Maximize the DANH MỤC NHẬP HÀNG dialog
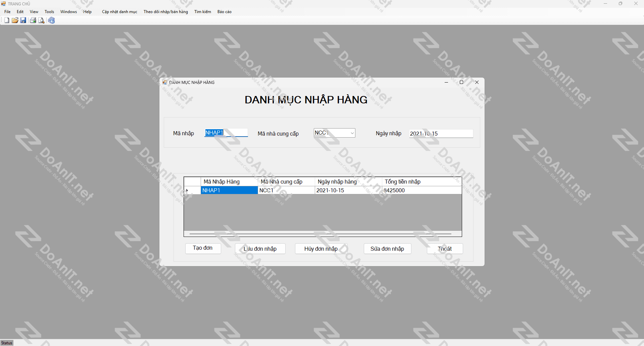Image resolution: width=644 pixels, height=346 pixels. coord(461,82)
